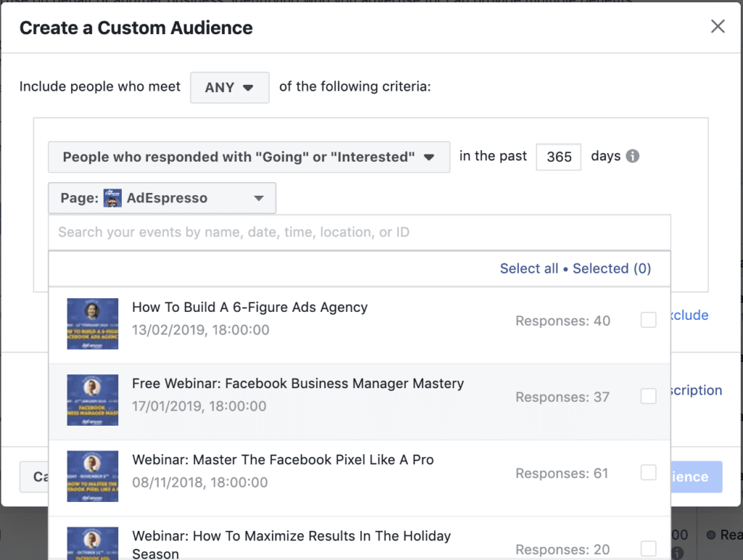The width and height of the screenshot is (743, 560).
Task: Open the ANY criteria dropdown
Action: 229,86
